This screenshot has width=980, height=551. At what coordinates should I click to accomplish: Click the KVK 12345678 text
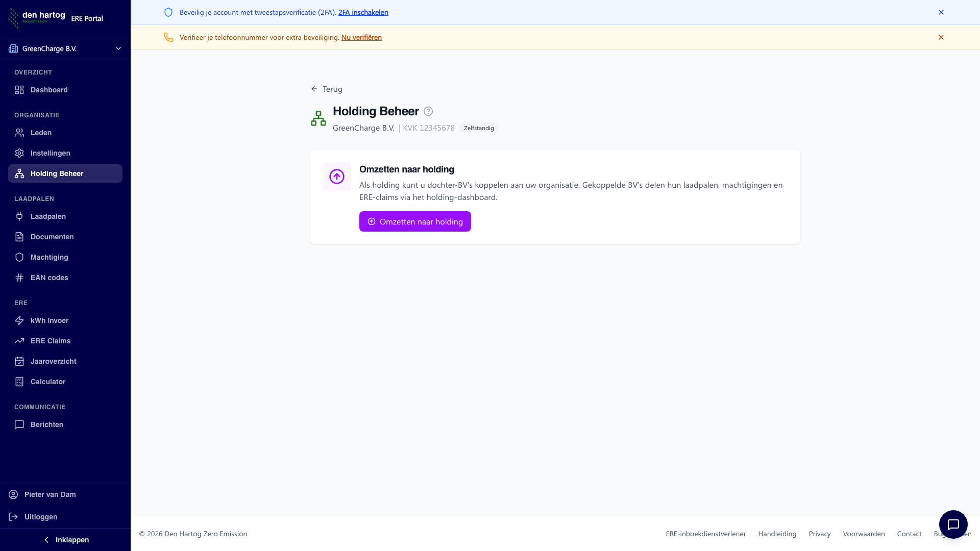tap(429, 128)
